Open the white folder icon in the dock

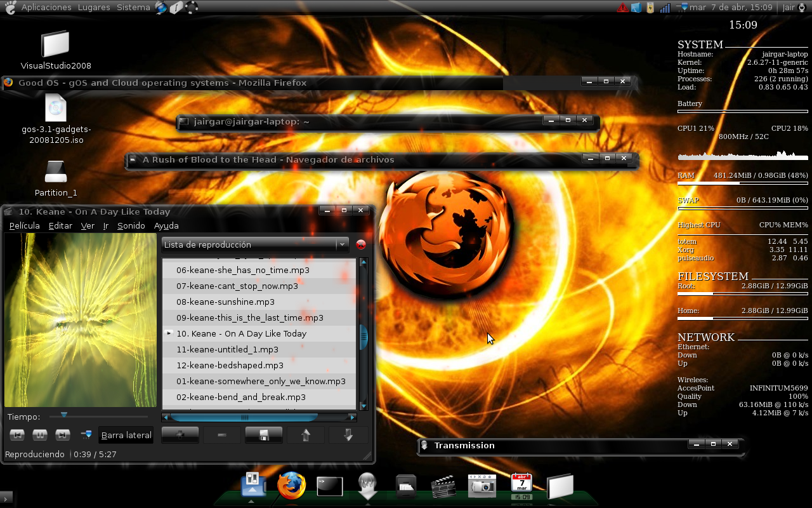(560, 486)
